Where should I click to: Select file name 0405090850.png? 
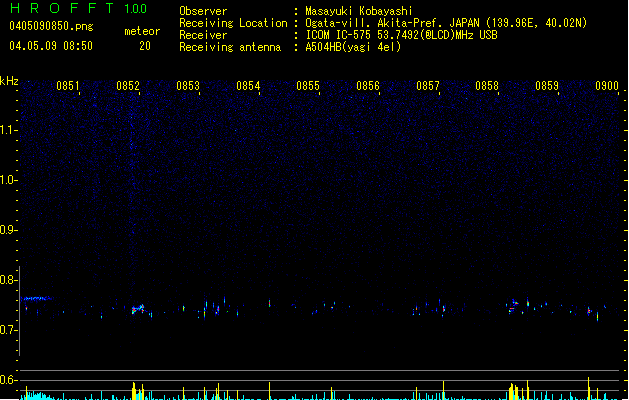click(51, 26)
